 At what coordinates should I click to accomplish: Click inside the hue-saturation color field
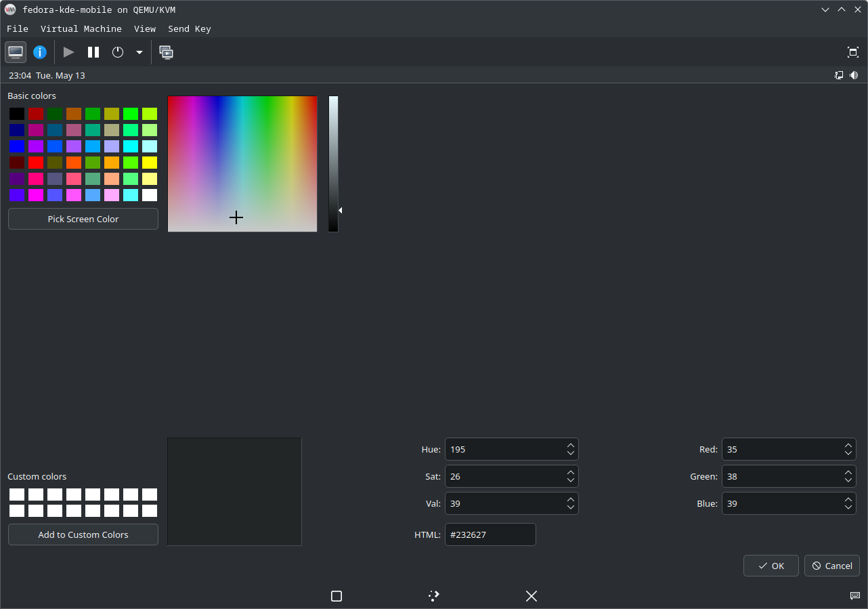coord(242,164)
